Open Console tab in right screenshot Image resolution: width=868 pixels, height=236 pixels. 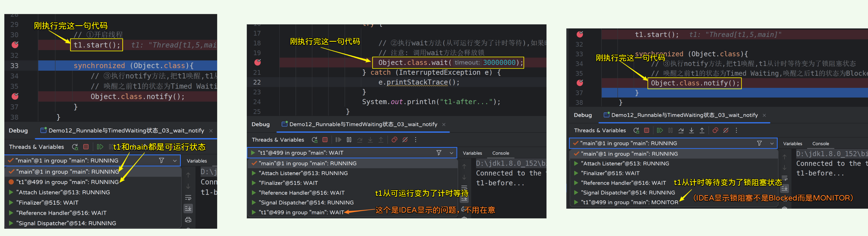pyautogui.click(x=820, y=144)
